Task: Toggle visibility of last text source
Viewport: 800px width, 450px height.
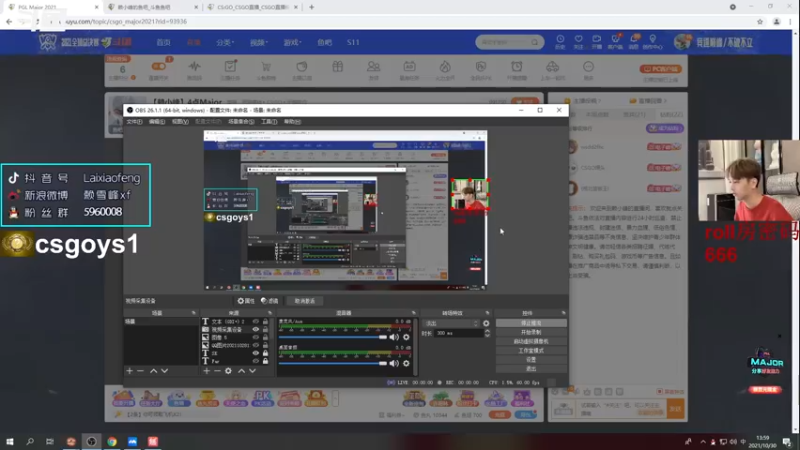Action: [256, 361]
